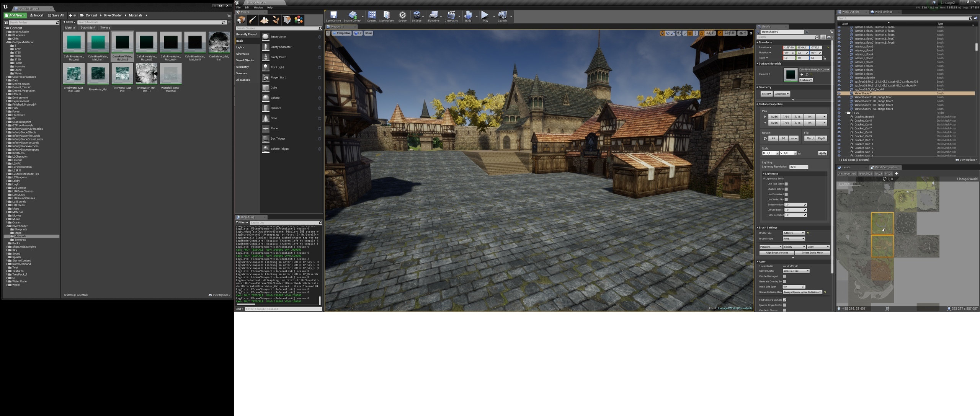Enable Use Two Sided Lighting checkbox
Screen dimensions: 980x416
pos(786,184)
